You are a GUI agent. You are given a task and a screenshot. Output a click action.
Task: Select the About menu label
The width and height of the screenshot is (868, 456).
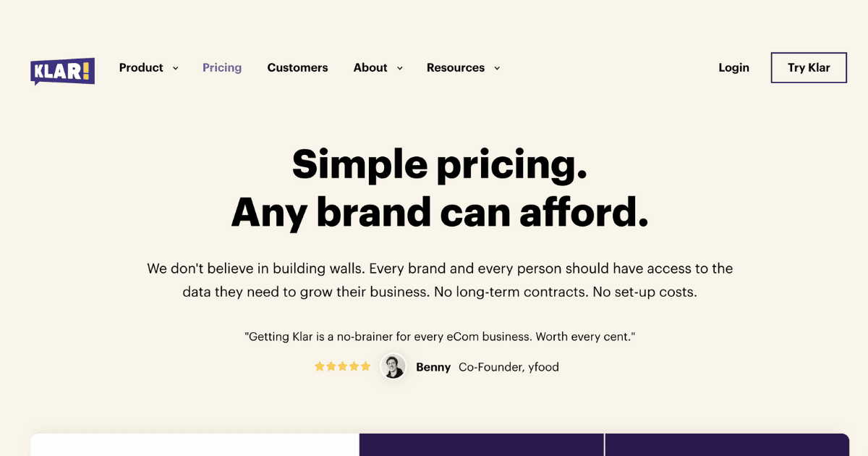click(x=370, y=67)
